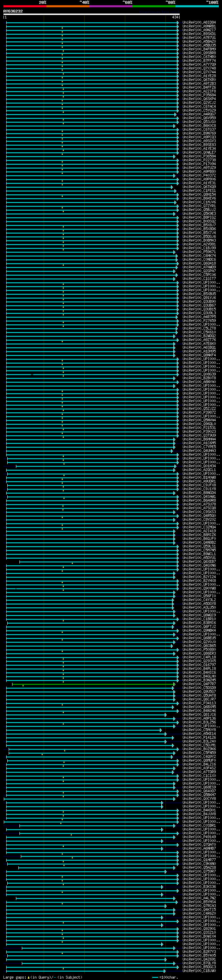The image size is (222, 980).
Task: Select hit label UniRef100_A4RQG7
Action: click(x=199, y=114)
